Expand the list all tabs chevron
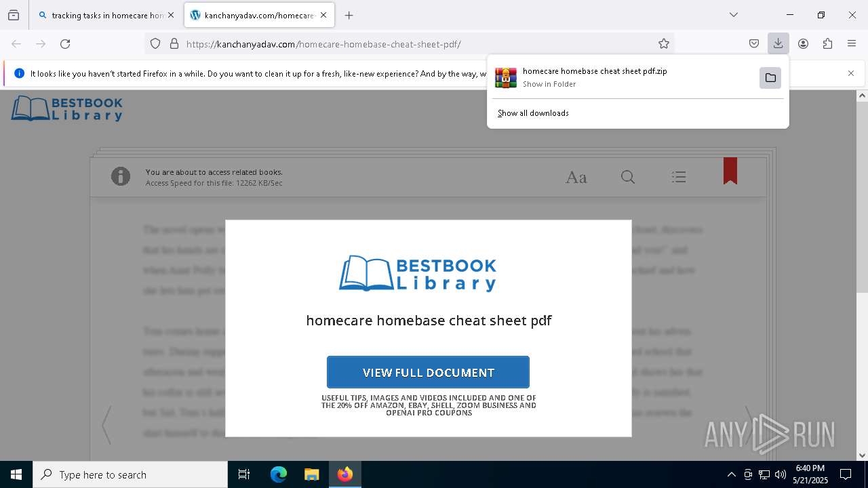This screenshot has height=488, width=868. (x=733, y=15)
